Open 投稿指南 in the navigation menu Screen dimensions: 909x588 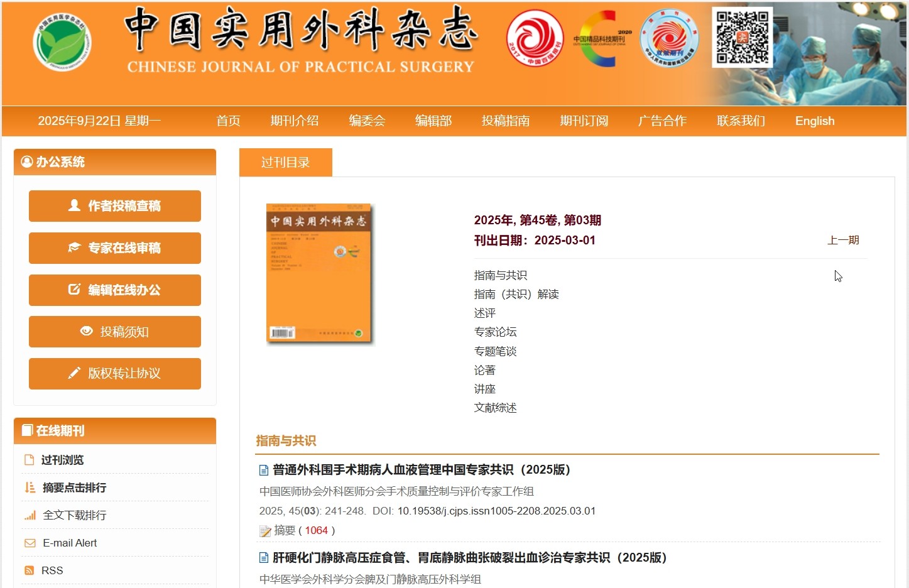505,121
